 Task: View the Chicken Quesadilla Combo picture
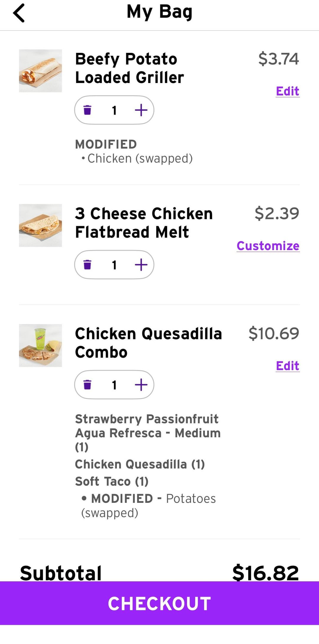pyautogui.click(x=40, y=345)
